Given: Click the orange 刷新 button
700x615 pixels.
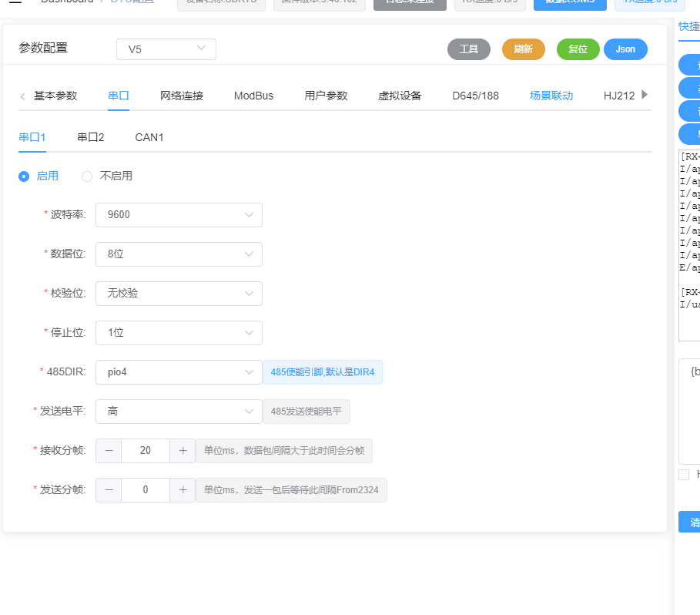Looking at the screenshot, I should point(523,49).
